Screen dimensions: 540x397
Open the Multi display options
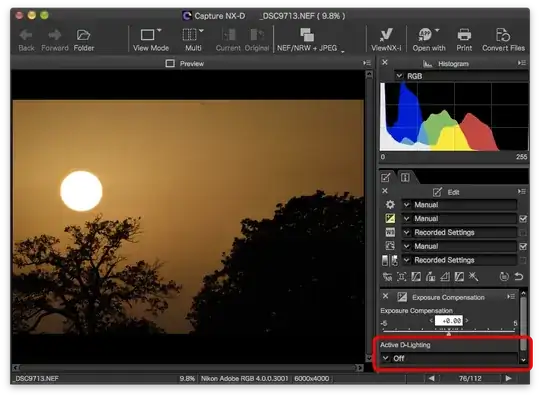pos(193,40)
